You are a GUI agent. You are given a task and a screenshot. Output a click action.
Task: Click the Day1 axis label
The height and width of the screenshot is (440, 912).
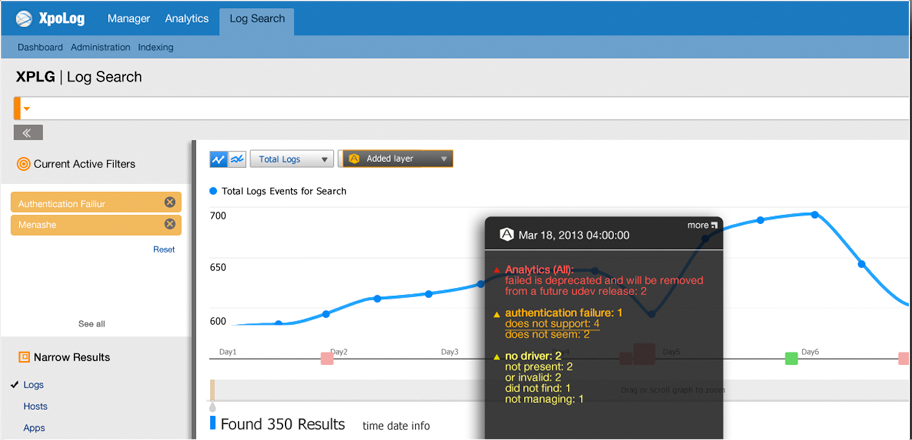(227, 352)
